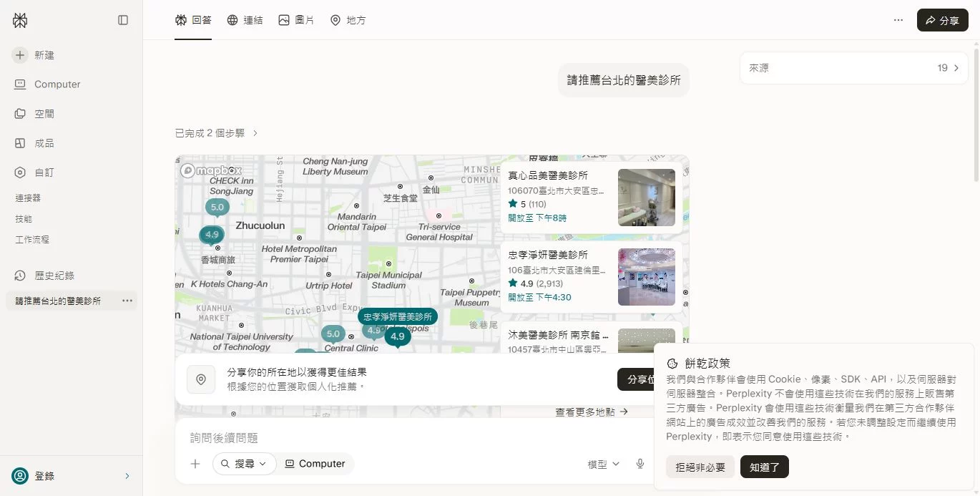980x496 pixels.
Task: Open the thread 請推薦台北的醫美診所 in history
Action: point(59,301)
